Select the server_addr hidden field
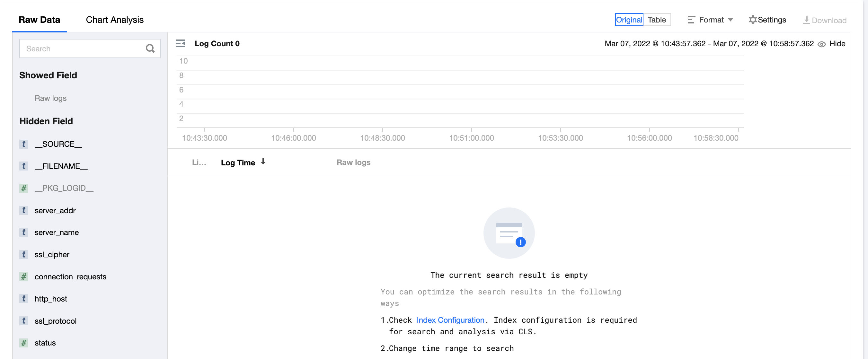 55,210
